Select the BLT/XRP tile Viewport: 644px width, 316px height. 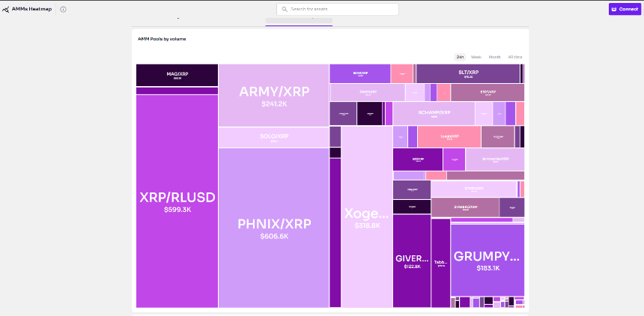pyautogui.click(x=468, y=73)
